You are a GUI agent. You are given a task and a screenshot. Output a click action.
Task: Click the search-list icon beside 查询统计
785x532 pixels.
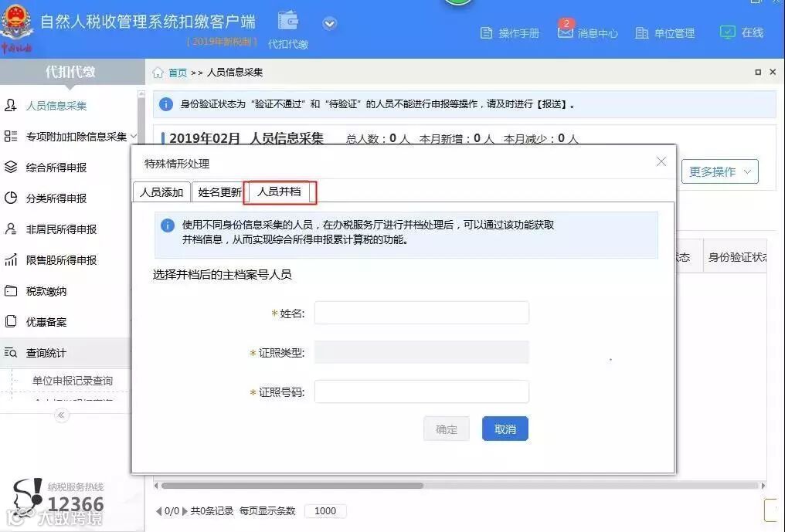click(11, 352)
